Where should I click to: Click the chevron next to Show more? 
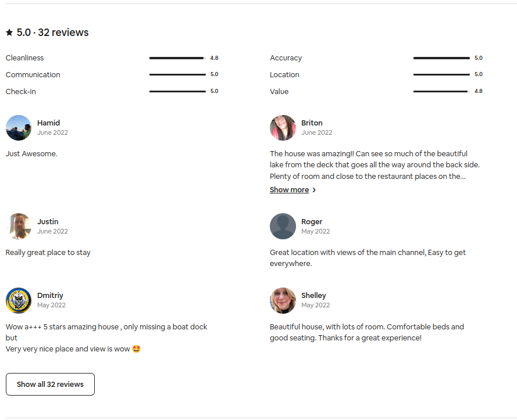pyautogui.click(x=313, y=189)
